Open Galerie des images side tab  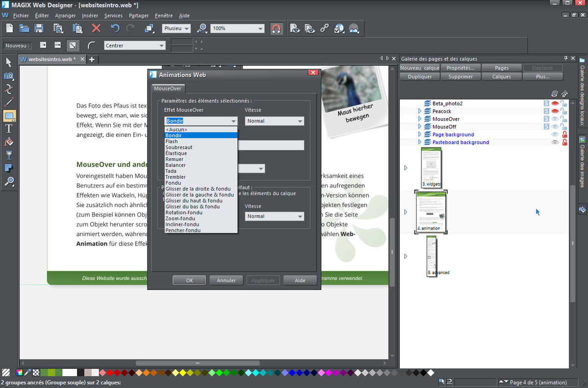pyautogui.click(x=583, y=163)
